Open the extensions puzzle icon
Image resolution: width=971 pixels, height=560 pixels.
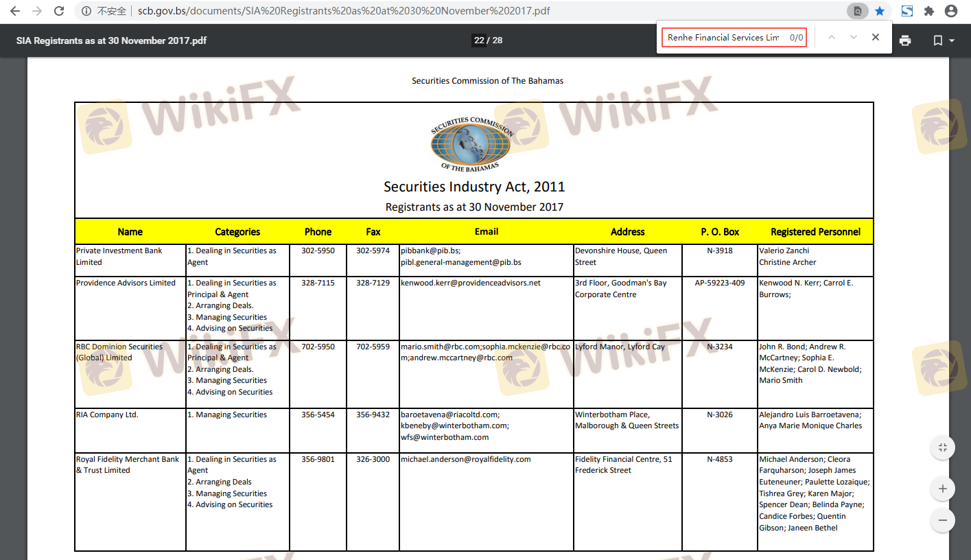click(929, 11)
